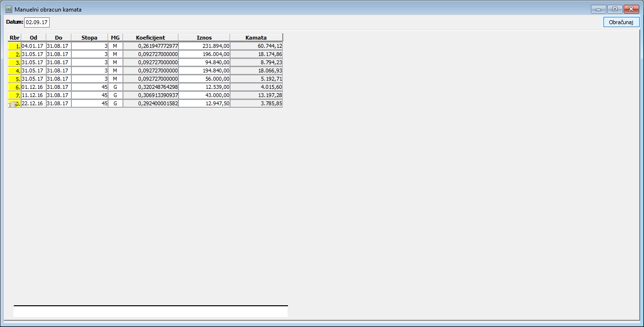Click the Do column header
This screenshot has width=644, height=327.
point(59,37)
